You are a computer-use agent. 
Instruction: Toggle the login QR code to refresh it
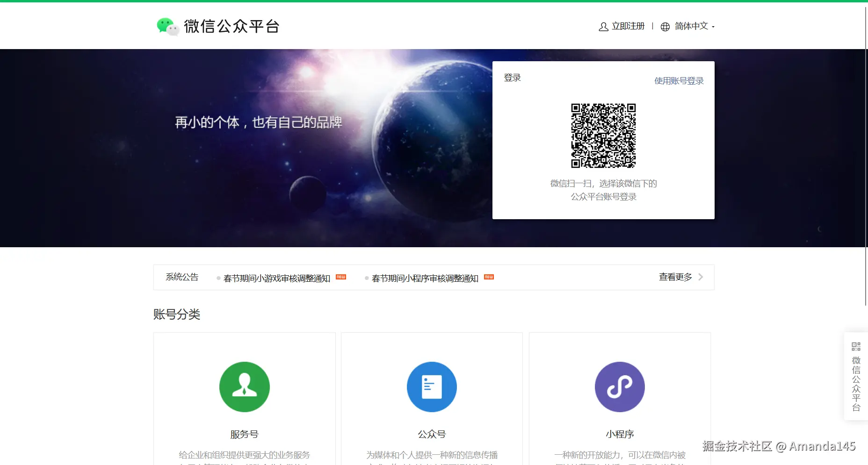pyautogui.click(x=603, y=136)
